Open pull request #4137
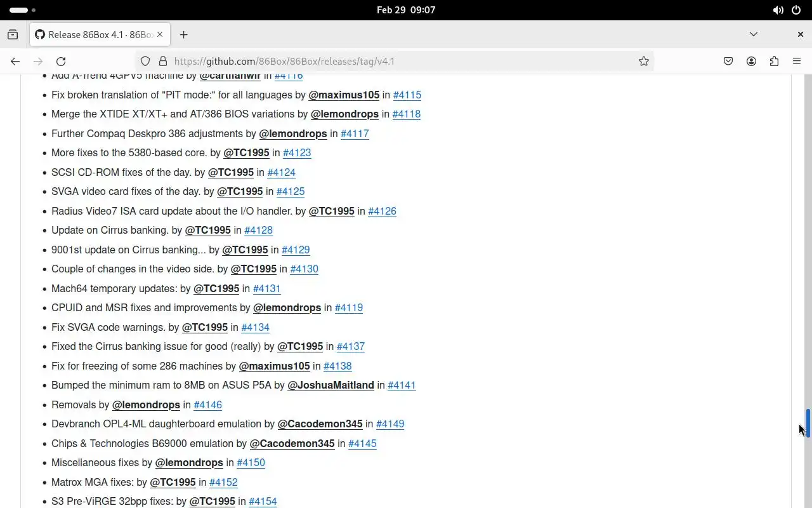Image resolution: width=812 pixels, height=508 pixels. [x=351, y=347]
